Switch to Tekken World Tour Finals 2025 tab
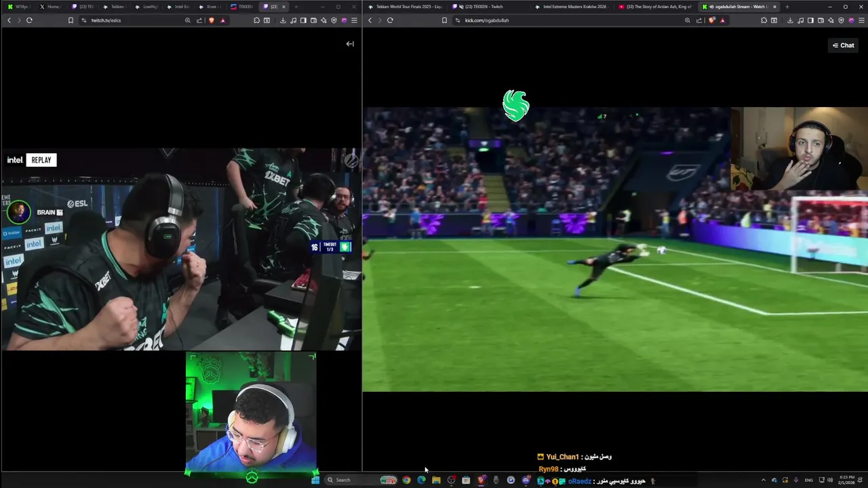868x488 pixels. tap(405, 7)
